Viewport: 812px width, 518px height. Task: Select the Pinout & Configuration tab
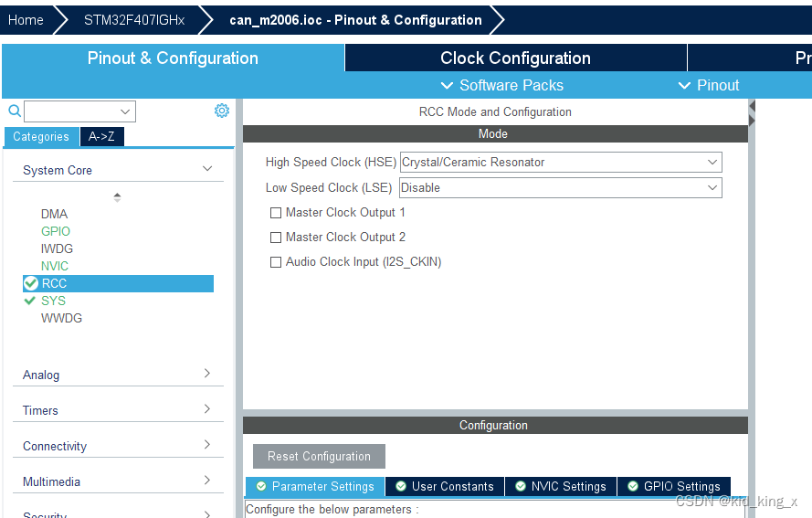173,58
